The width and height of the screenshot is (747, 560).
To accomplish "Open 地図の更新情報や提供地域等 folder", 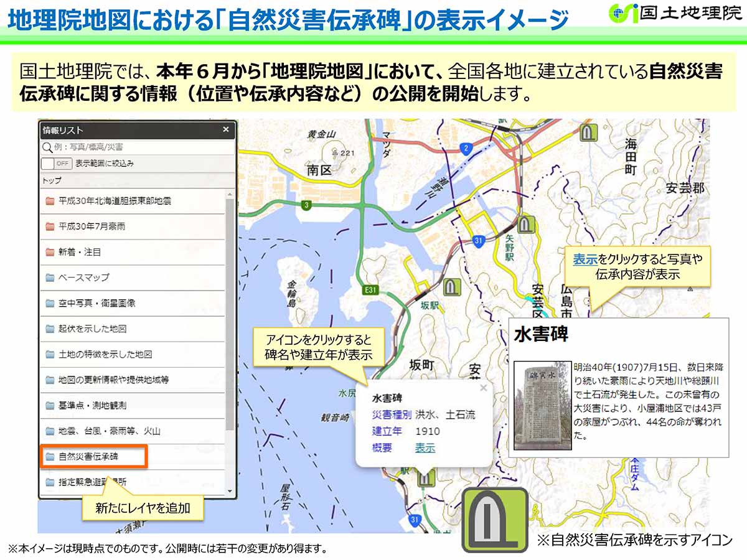I will 133,380.
